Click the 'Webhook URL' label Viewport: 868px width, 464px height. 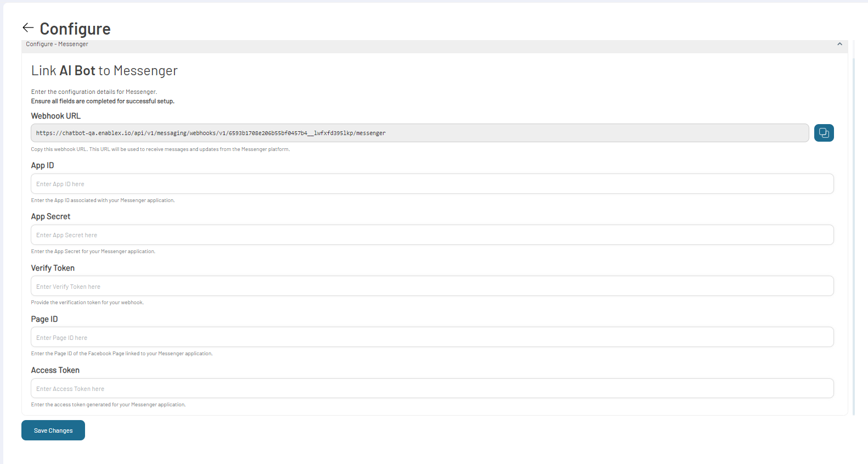(55, 116)
